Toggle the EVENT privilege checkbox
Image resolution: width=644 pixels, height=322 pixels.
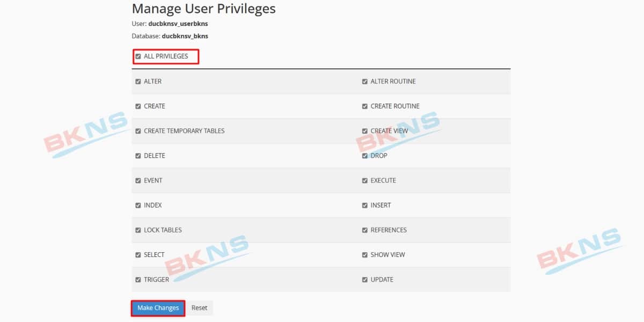138,180
